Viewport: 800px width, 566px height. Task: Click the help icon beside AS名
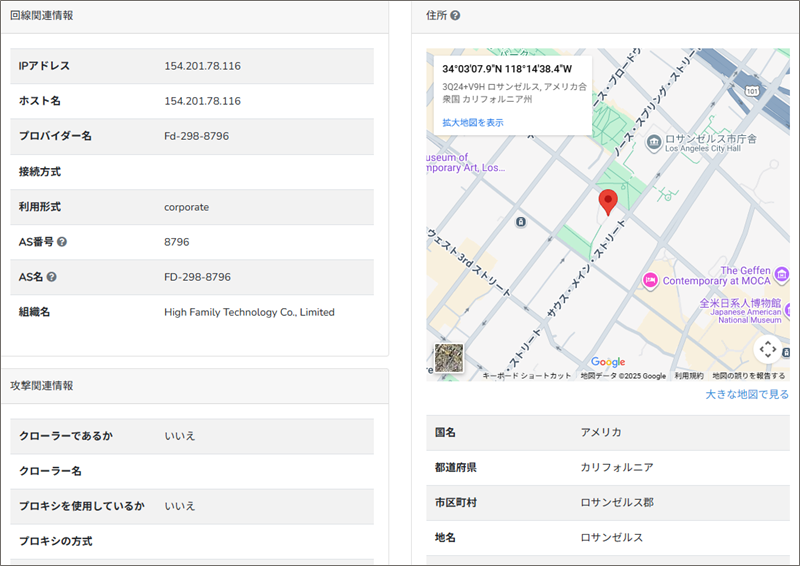coord(51,277)
